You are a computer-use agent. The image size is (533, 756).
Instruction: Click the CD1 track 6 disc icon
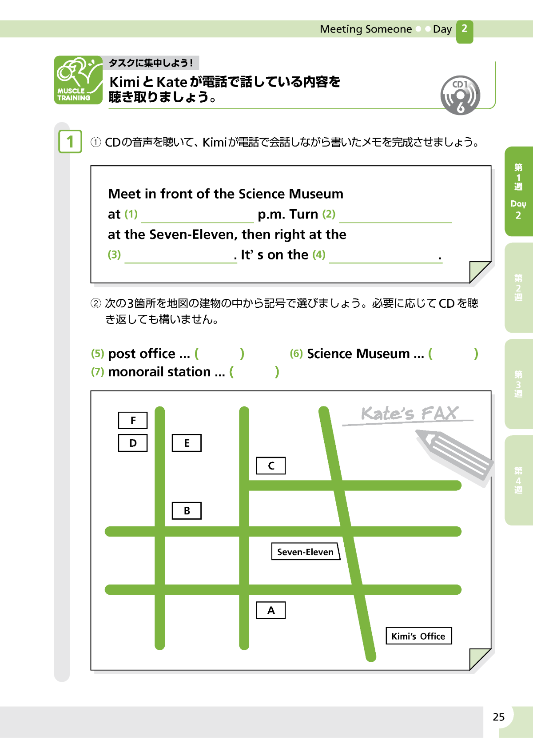(460, 95)
